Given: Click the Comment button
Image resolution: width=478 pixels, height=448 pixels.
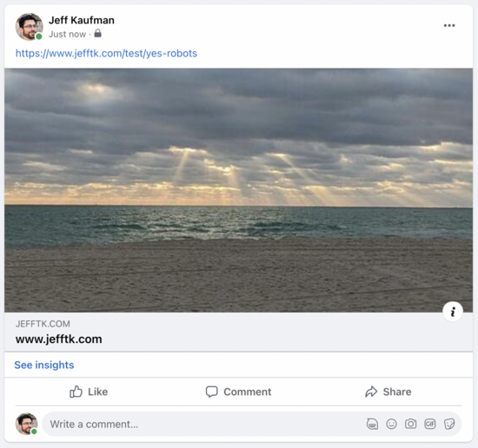Looking at the screenshot, I should coord(238,392).
